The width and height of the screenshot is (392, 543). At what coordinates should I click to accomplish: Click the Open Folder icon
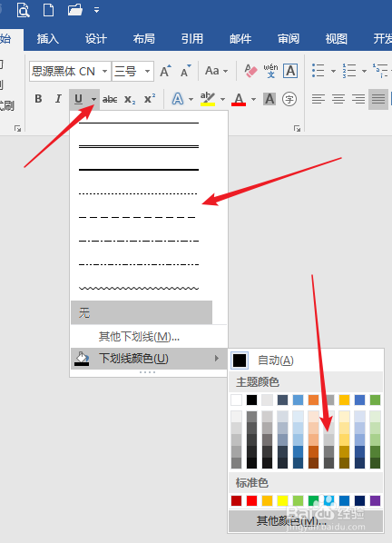(x=75, y=10)
